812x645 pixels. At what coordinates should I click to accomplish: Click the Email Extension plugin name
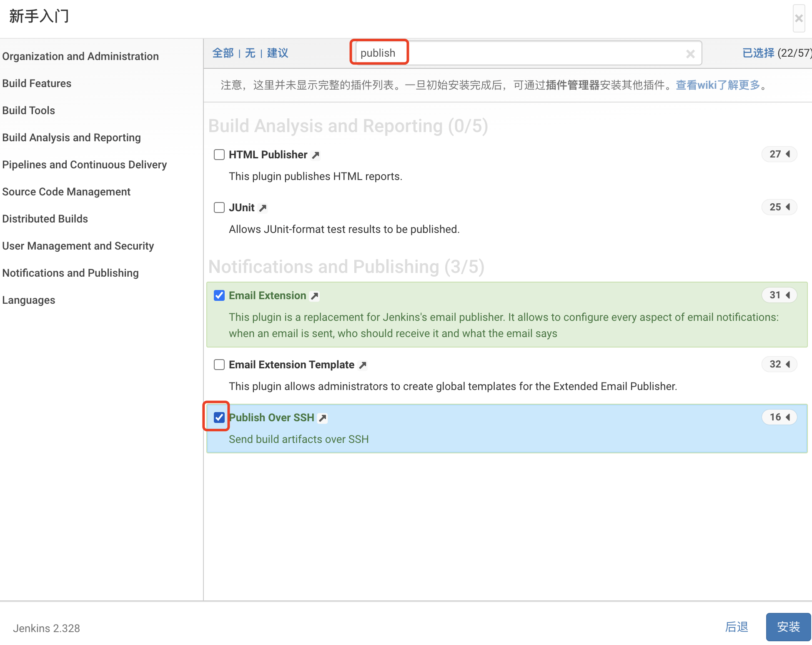coord(268,295)
